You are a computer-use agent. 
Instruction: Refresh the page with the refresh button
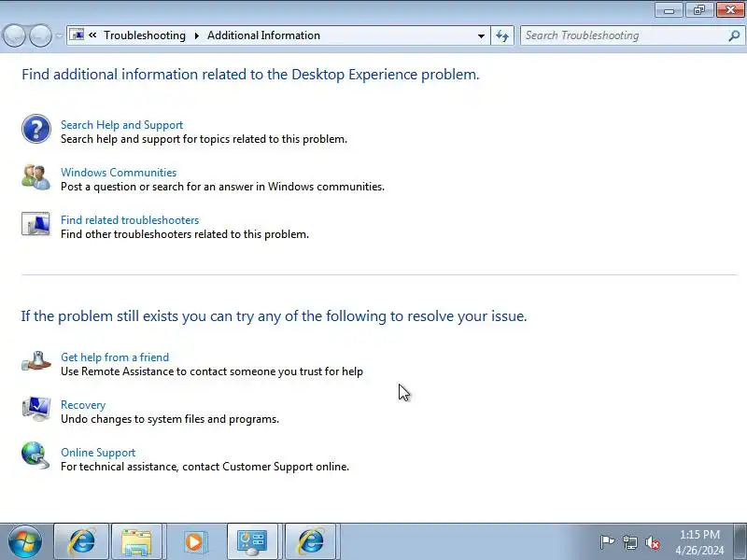click(502, 35)
